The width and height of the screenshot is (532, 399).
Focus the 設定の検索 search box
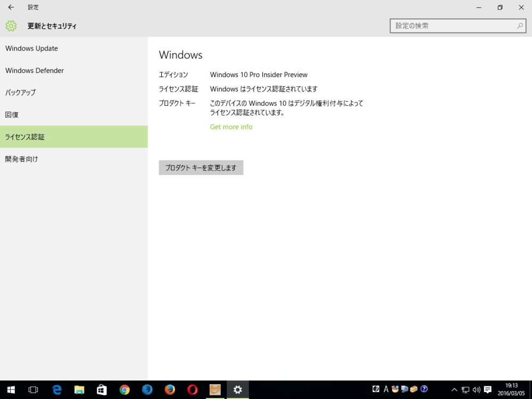click(452, 26)
